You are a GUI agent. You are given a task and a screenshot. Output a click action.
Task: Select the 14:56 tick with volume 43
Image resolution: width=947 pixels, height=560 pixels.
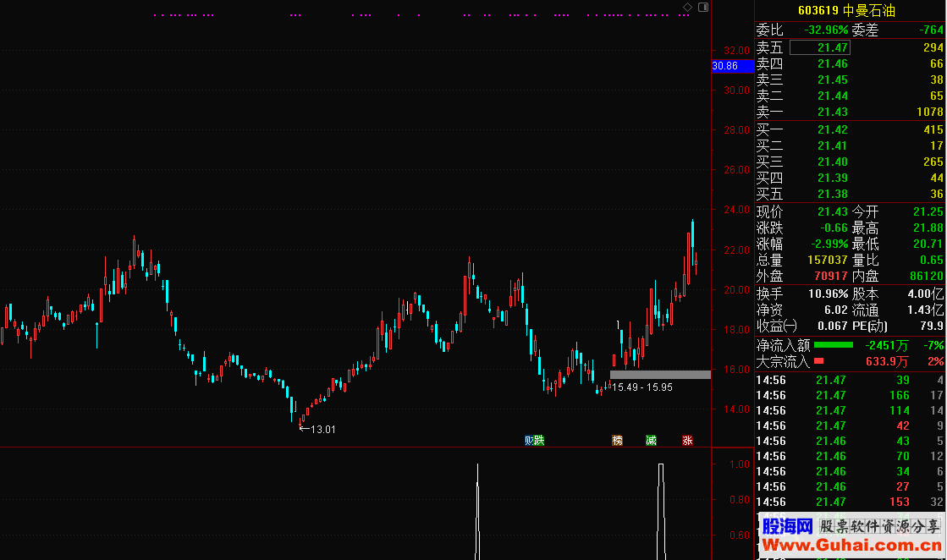coord(850,441)
